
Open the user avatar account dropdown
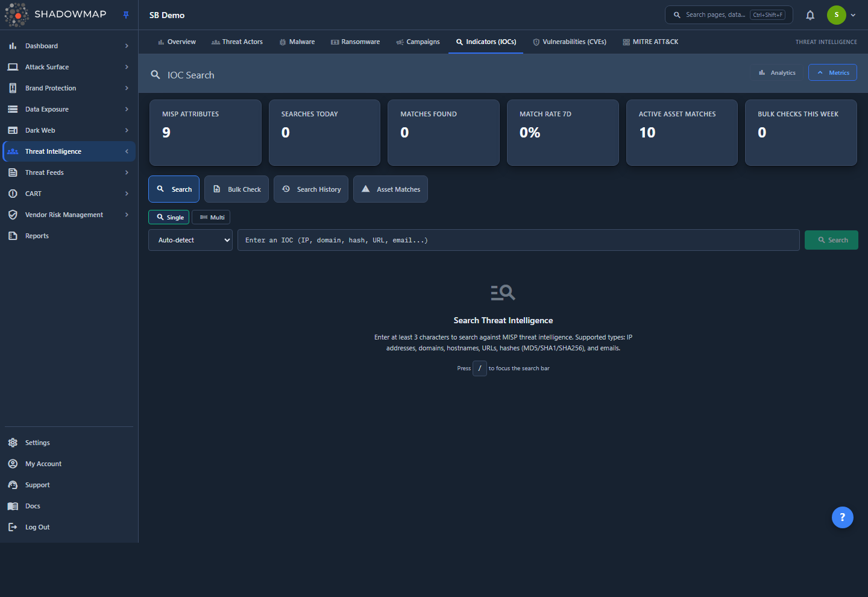coord(841,15)
